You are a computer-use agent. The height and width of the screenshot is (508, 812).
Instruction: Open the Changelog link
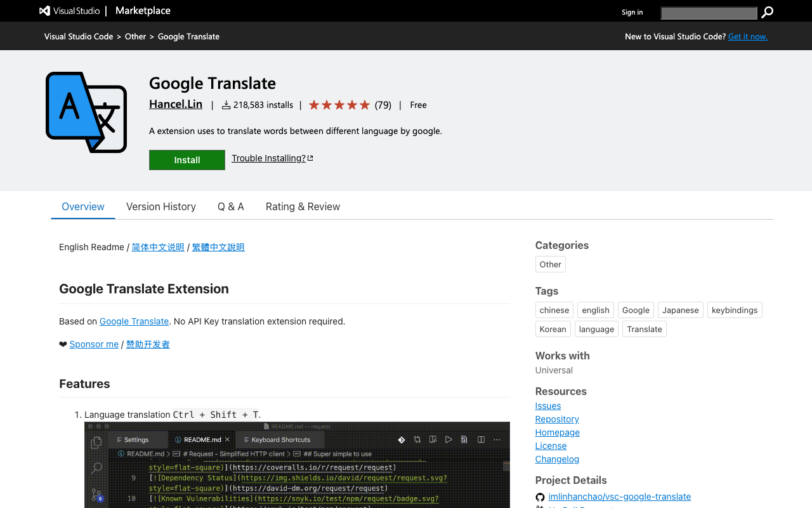click(x=557, y=459)
